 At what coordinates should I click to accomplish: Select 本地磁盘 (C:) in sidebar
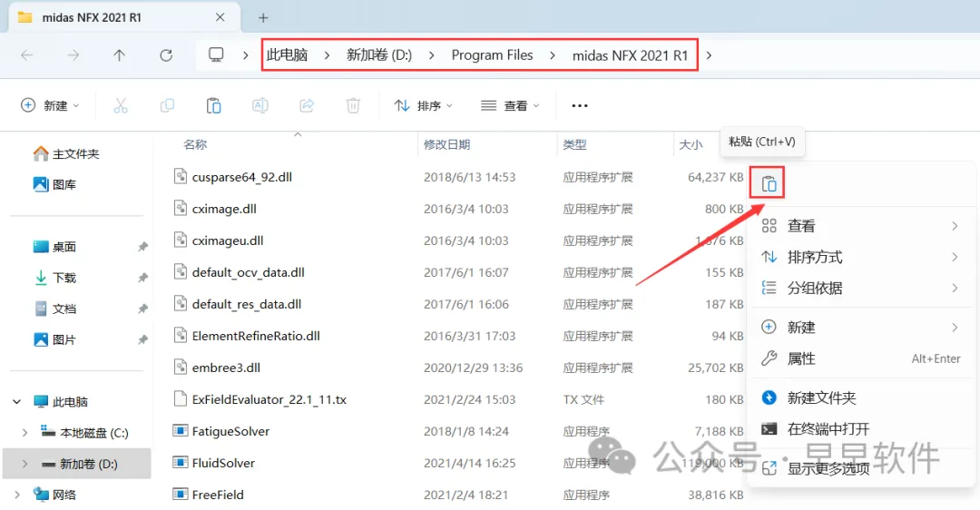pos(84,433)
